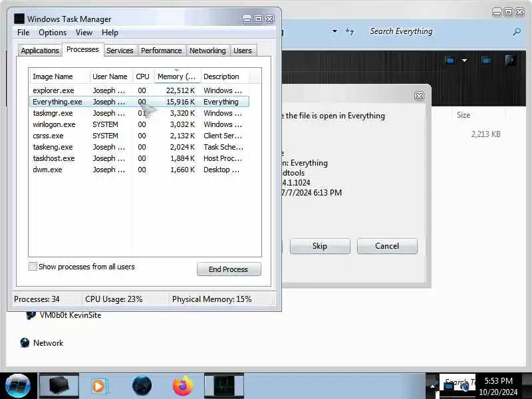
Task: Select the taskhost.exe process row
Action: click(x=139, y=158)
